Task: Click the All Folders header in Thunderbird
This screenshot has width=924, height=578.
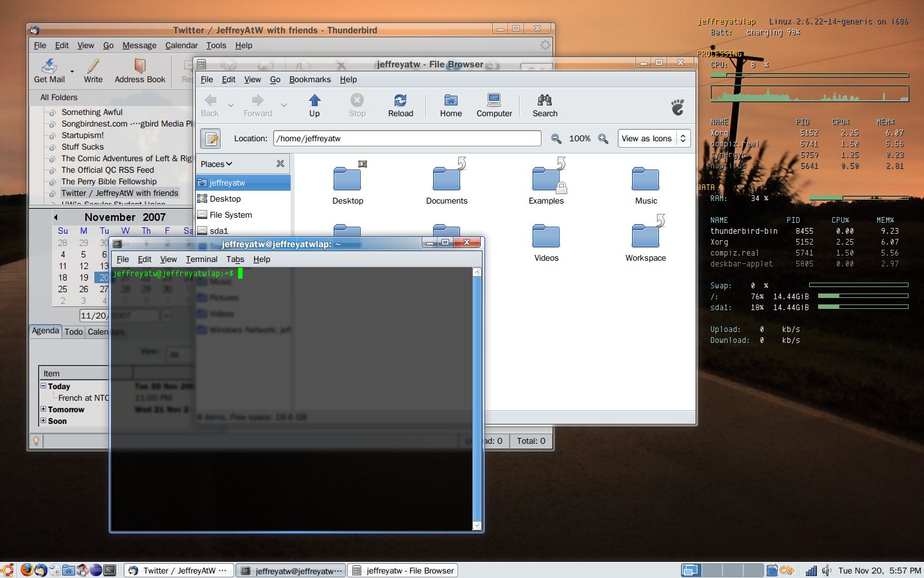Action: 59,98
